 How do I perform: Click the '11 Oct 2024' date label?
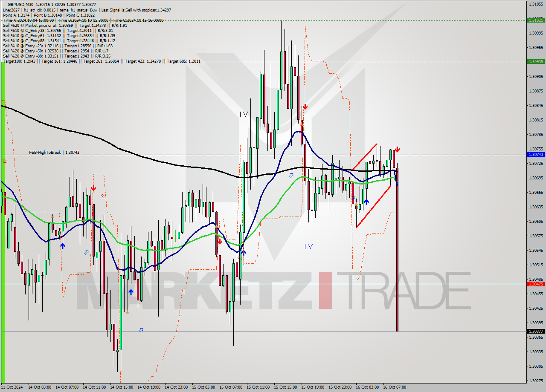(x=12, y=387)
